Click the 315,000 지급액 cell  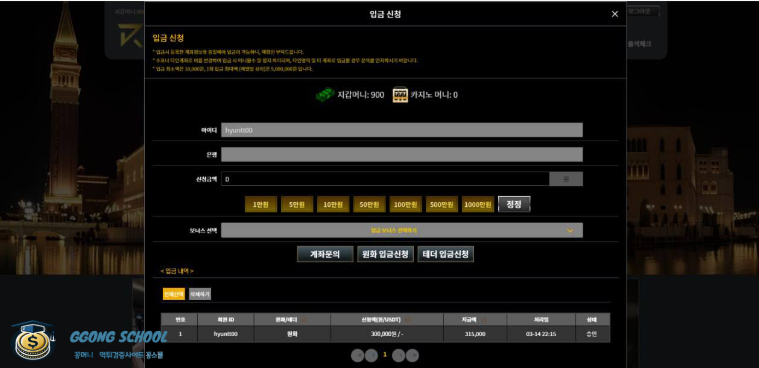[475, 334]
